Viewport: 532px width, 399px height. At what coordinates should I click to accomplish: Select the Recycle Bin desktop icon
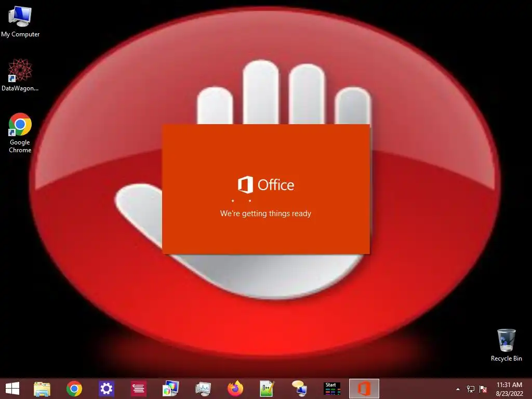pyautogui.click(x=506, y=345)
